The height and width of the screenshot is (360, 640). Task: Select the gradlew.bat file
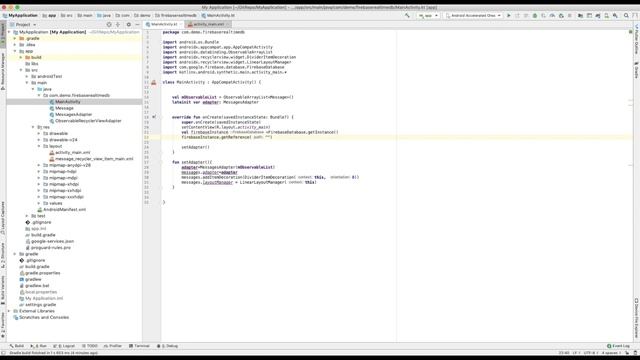coord(34,286)
